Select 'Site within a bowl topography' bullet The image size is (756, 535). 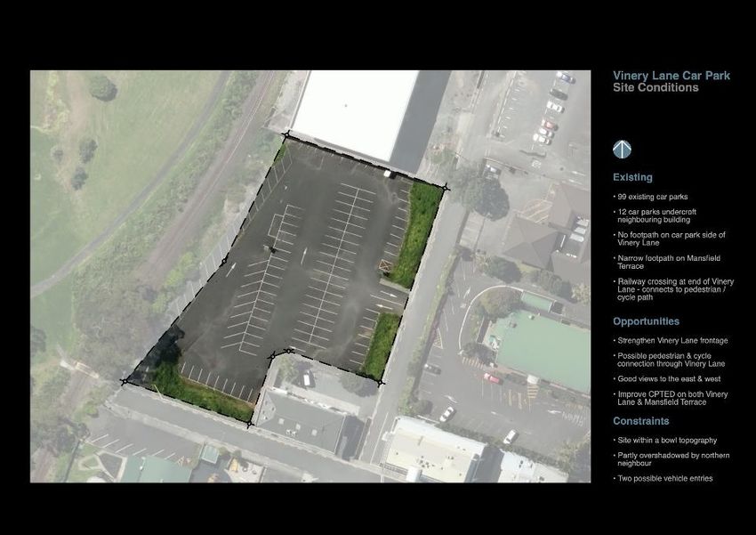[x=665, y=441]
